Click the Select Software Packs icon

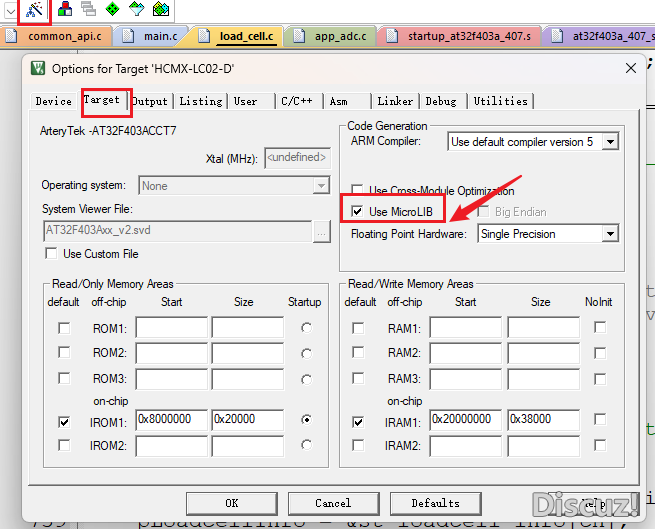tap(137, 9)
